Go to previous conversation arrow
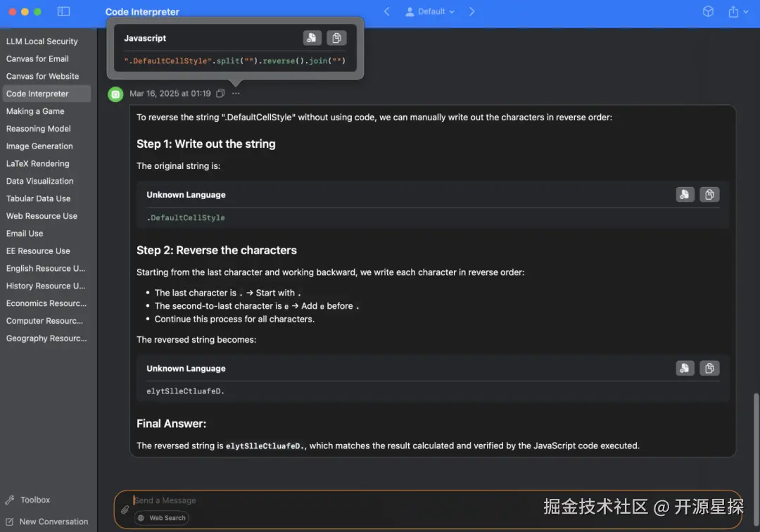 386,12
